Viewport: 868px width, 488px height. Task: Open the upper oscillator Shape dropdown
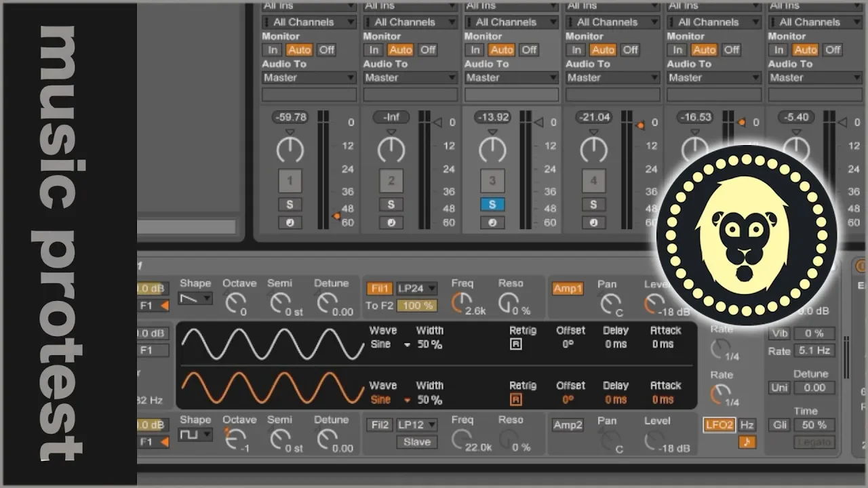pyautogui.click(x=195, y=298)
